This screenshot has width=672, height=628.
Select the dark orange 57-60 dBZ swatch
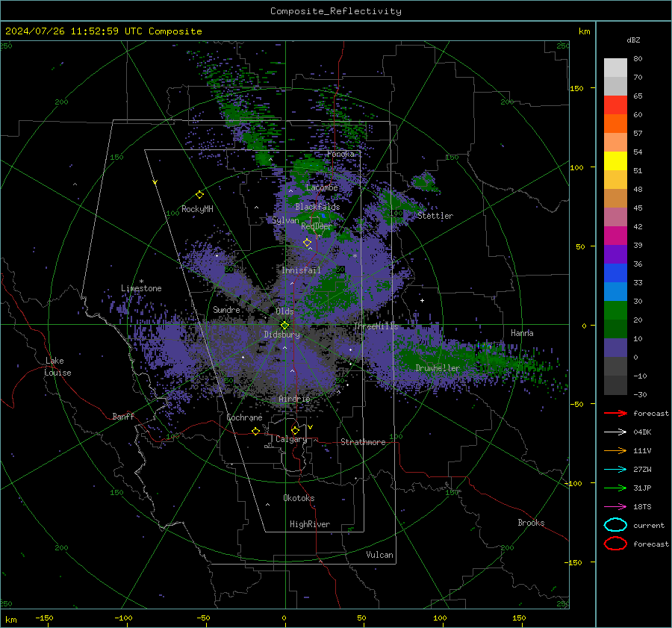point(615,124)
